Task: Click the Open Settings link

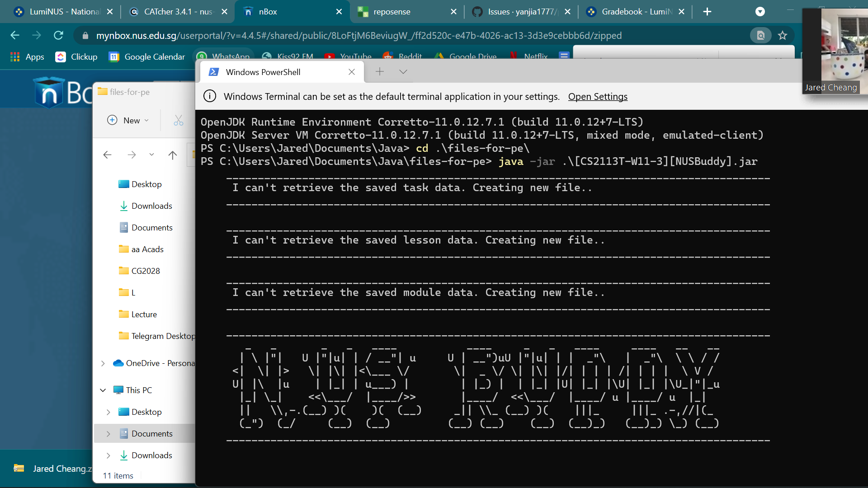Action: pyautogui.click(x=597, y=97)
